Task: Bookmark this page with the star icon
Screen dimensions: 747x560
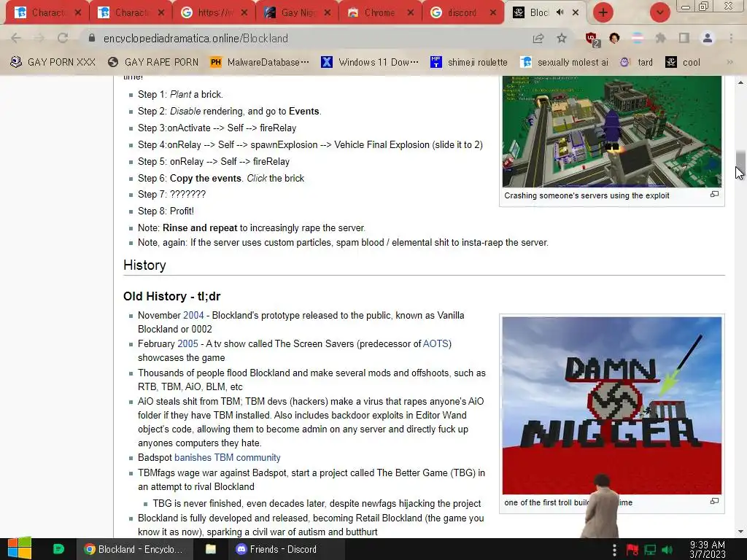Action: pyautogui.click(x=562, y=38)
